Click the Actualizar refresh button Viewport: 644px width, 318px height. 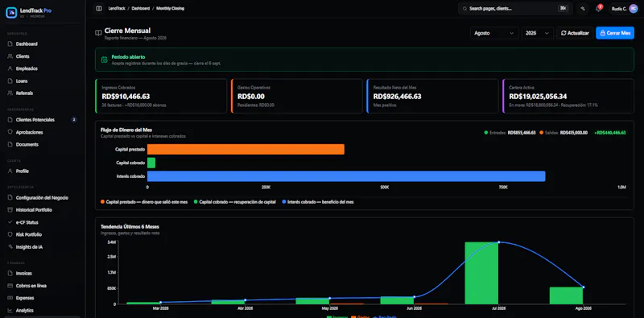575,33
